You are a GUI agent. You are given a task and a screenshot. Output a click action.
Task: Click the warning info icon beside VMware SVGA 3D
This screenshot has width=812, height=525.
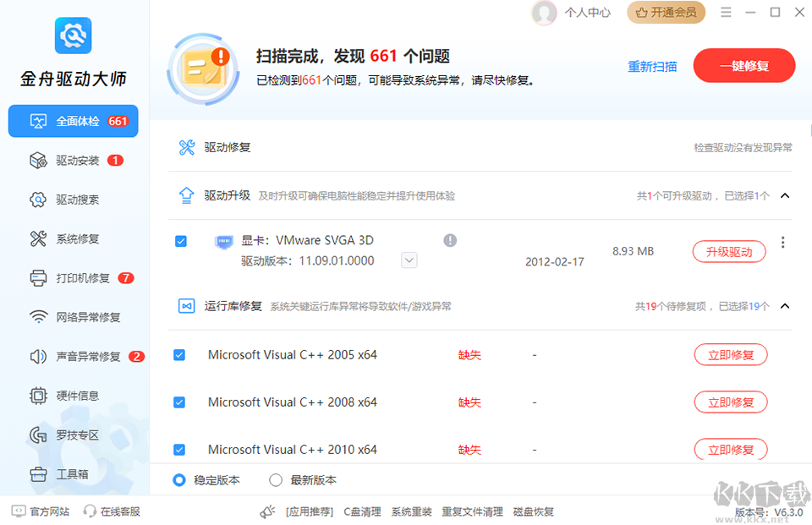pyautogui.click(x=450, y=240)
